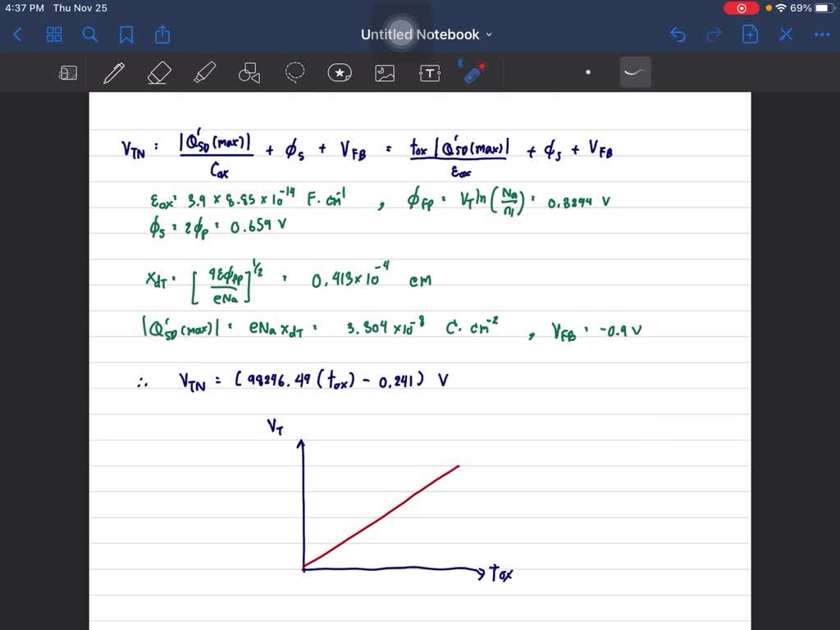Select the Eraser tool
Viewport: 840px width, 630px height.
tap(158, 72)
